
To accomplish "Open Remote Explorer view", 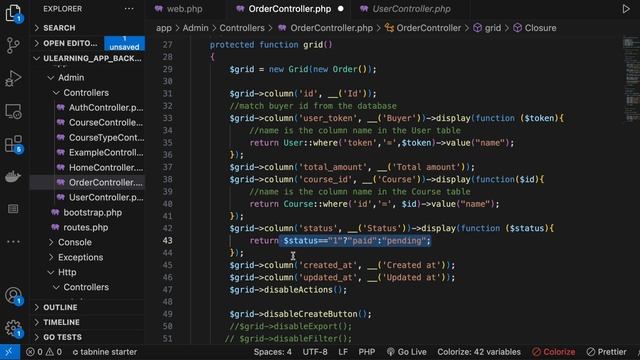I will coord(13,111).
